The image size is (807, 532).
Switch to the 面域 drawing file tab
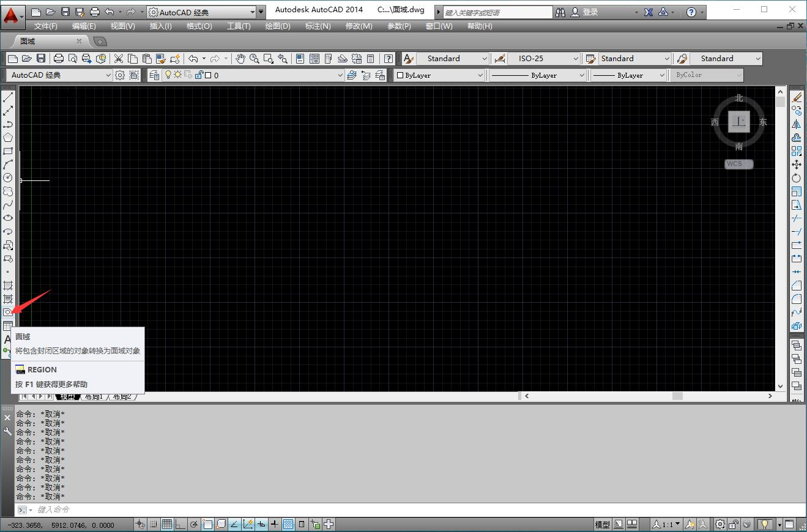[x=51, y=41]
